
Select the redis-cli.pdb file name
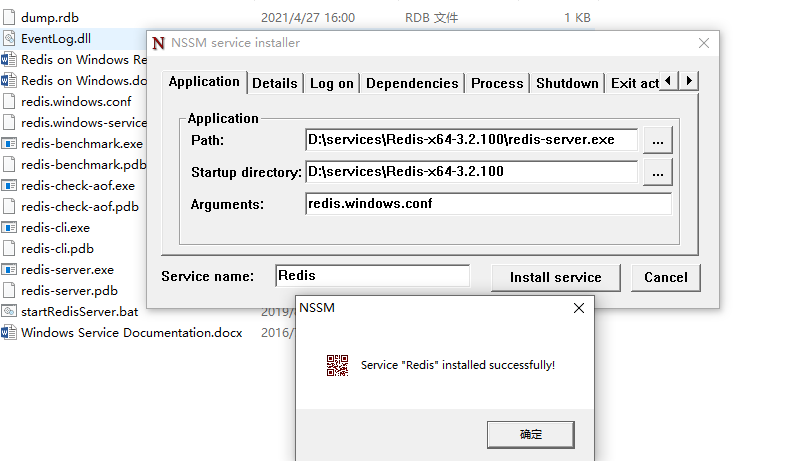tap(58, 249)
